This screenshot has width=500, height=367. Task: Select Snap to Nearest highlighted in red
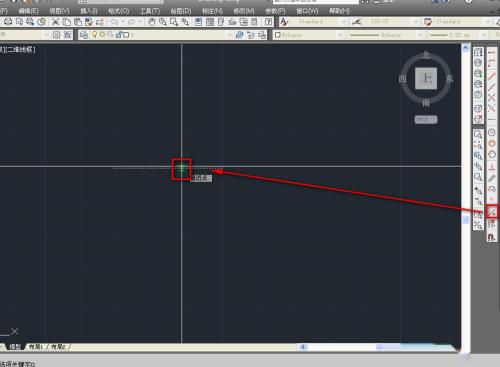492,212
